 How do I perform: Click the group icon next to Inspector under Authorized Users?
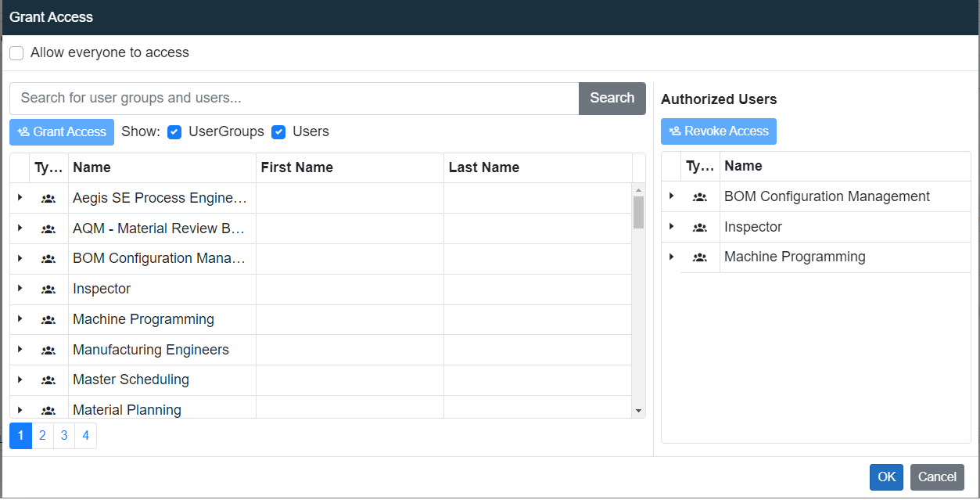(698, 227)
